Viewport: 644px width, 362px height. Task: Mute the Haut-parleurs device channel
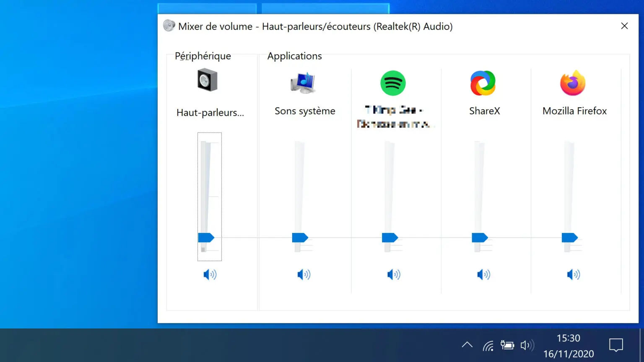pos(209,274)
